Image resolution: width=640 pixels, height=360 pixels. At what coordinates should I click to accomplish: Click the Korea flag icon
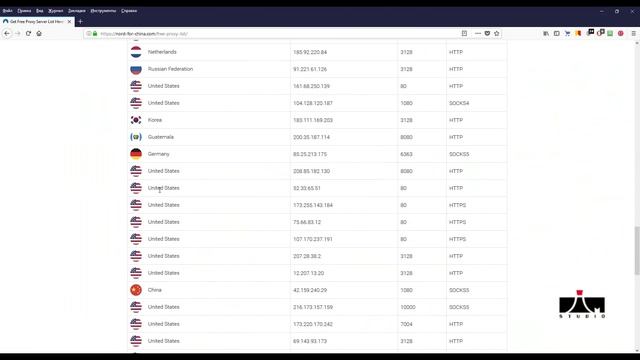coord(136,120)
